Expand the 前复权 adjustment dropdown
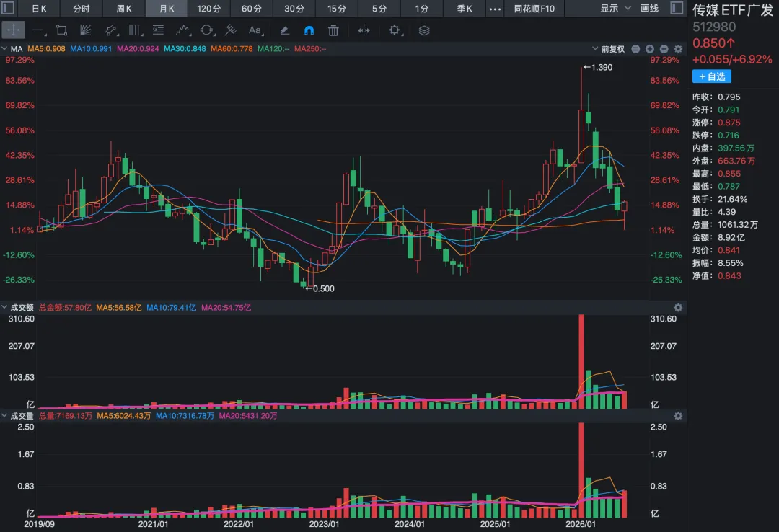Image resolution: width=779 pixels, height=532 pixels. tap(609, 49)
